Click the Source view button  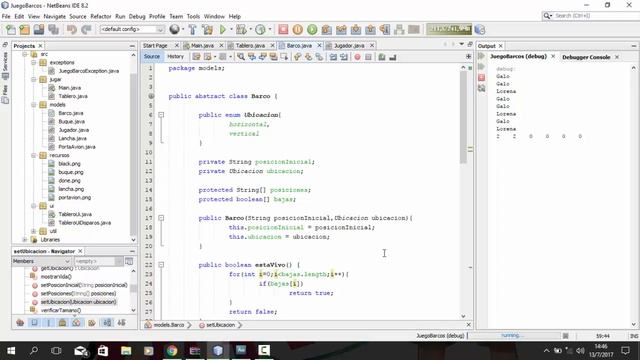pos(151,57)
